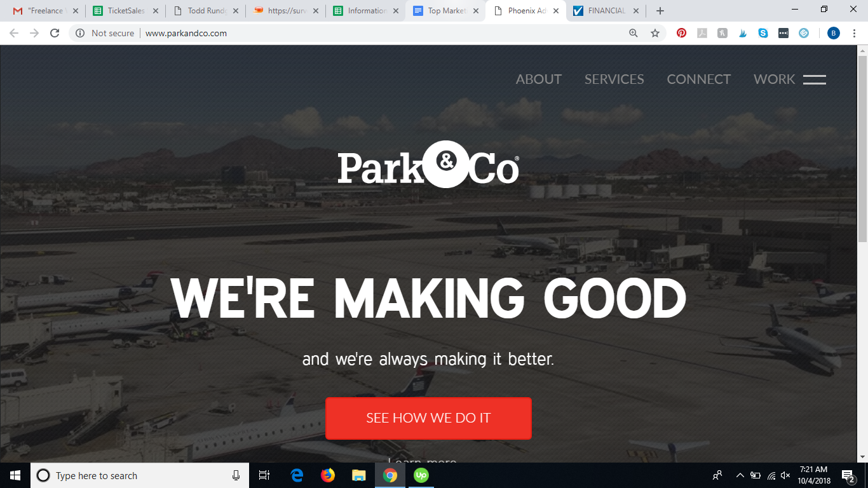This screenshot has width=868, height=488.
Task: Go to the ABOUT page
Action: pyautogui.click(x=539, y=79)
